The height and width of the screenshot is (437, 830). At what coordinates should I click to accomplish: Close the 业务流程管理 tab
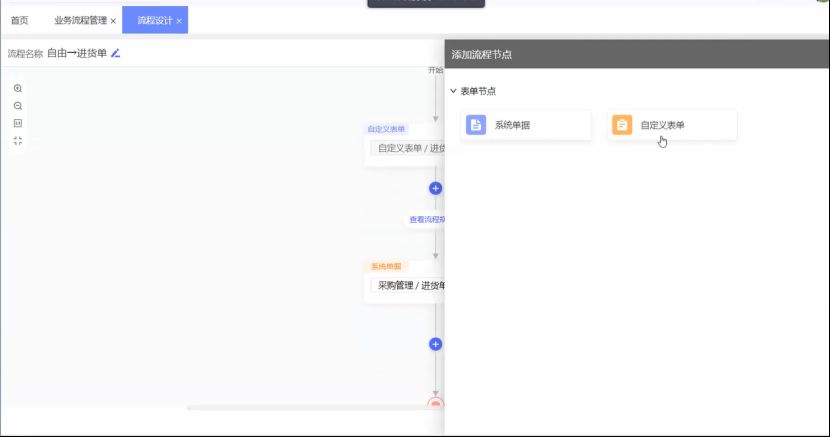click(x=113, y=21)
